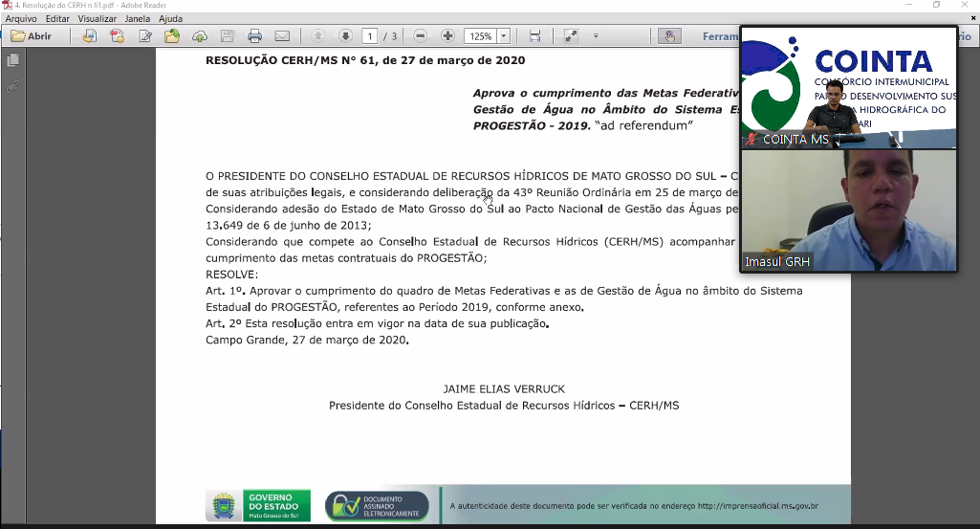This screenshot has height=529, width=980.
Task: Open the Visualizar menu
Action: tap(97, 18)
